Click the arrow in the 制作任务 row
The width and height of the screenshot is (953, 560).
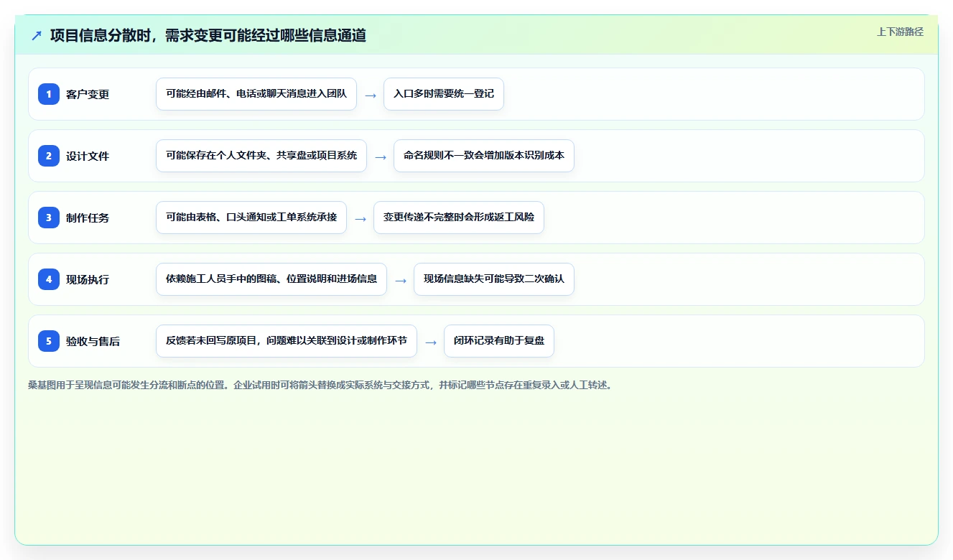361,218
